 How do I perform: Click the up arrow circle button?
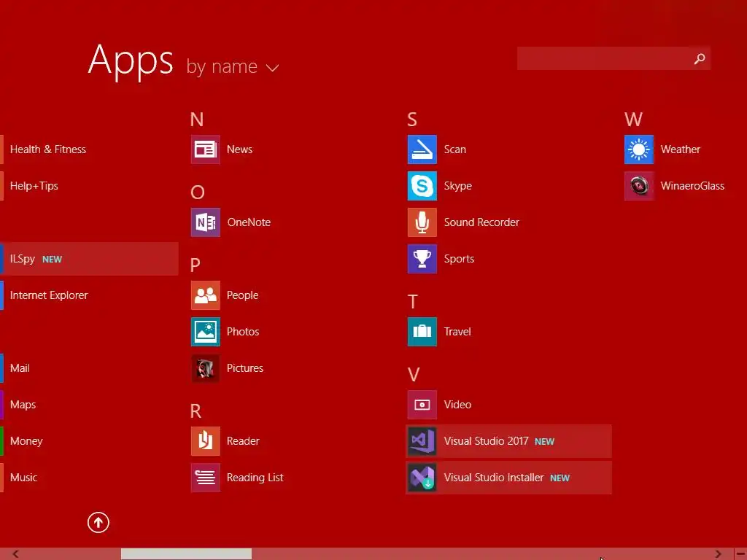pos(98,522)
